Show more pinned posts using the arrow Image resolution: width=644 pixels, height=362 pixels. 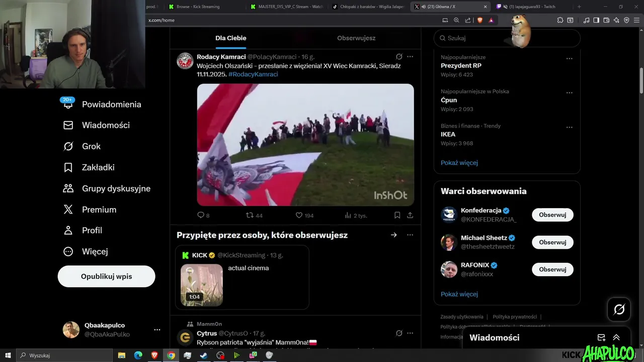[394, 235]
